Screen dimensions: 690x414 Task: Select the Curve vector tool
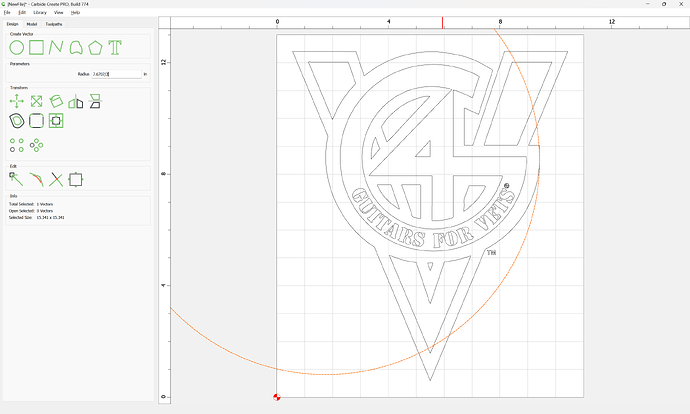pyautogui.click(x=76, y=48)
